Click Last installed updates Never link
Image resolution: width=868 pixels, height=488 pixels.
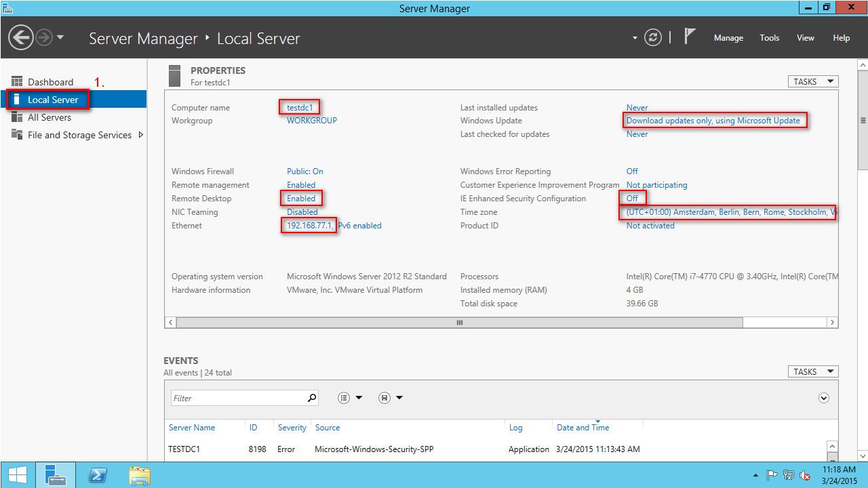pos(637,108)
